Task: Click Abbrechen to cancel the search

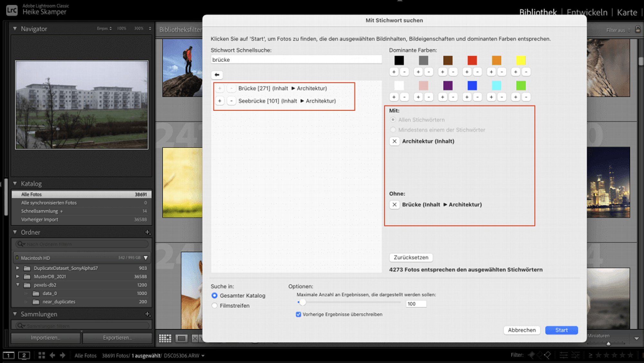Action: (x=522, y=330)
